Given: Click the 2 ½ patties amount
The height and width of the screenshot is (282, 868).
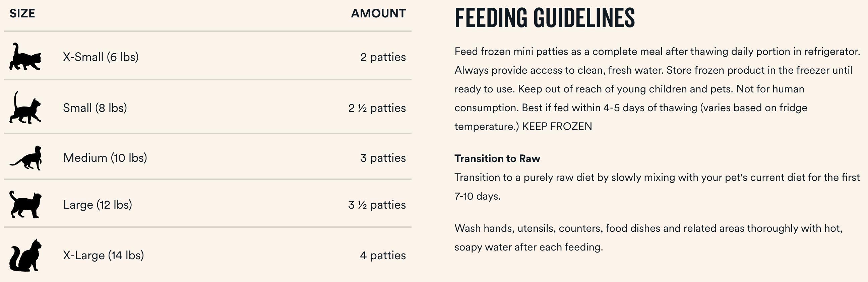Looking at the screenshot, I should (x=377, y=108).
